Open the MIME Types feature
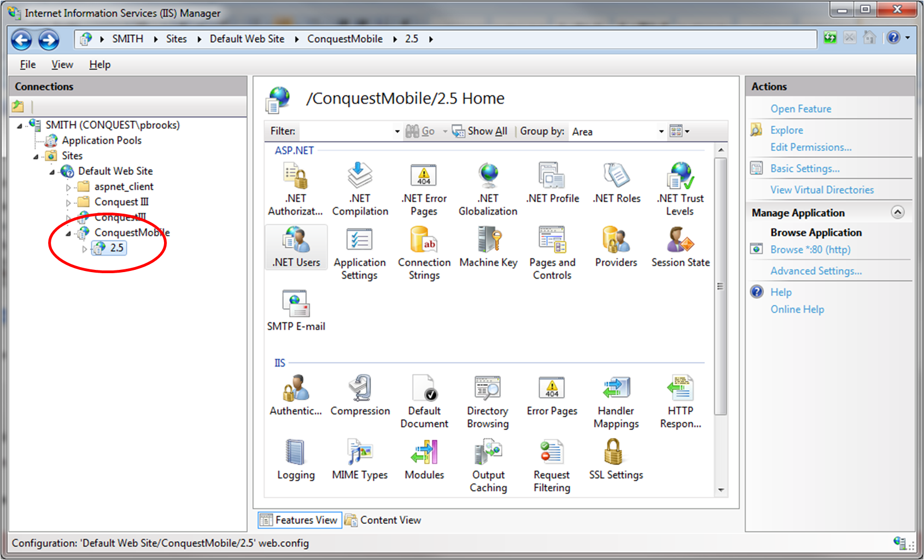The image size is (924, 560). point(360,459)
